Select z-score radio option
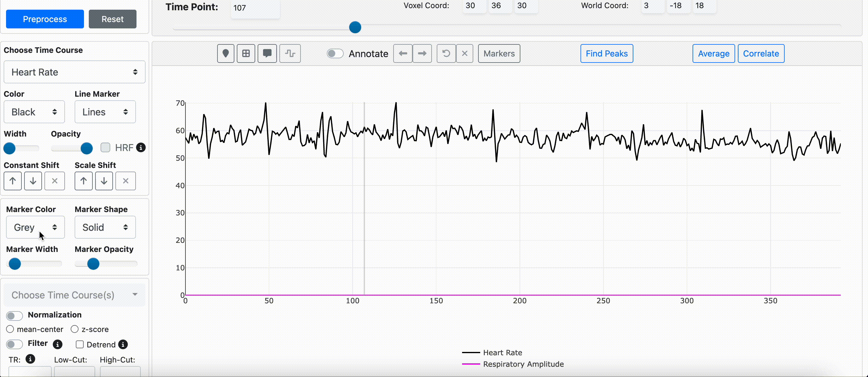Screen dimensions: 868x377 click(x=75, y=329)
